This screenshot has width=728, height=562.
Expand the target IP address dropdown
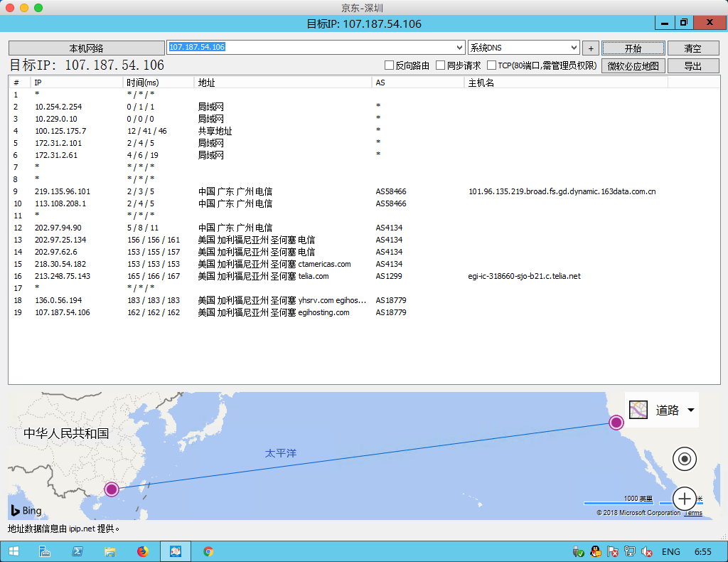(459, 48)
